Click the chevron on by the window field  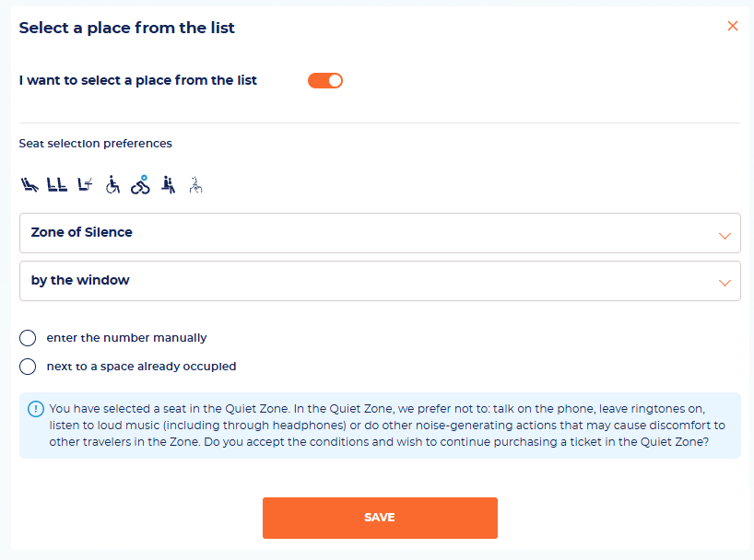click(725, 283)
